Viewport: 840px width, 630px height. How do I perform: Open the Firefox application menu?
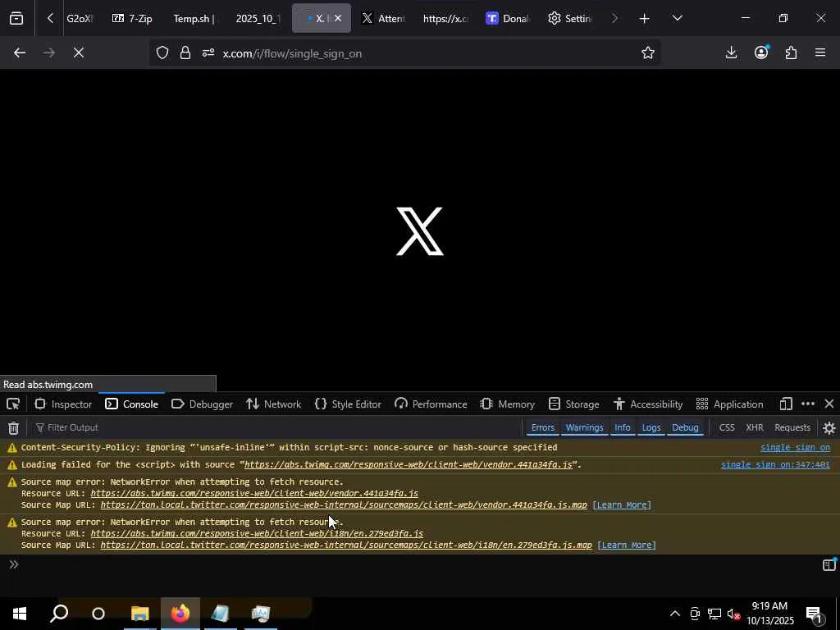coord(820,52)
